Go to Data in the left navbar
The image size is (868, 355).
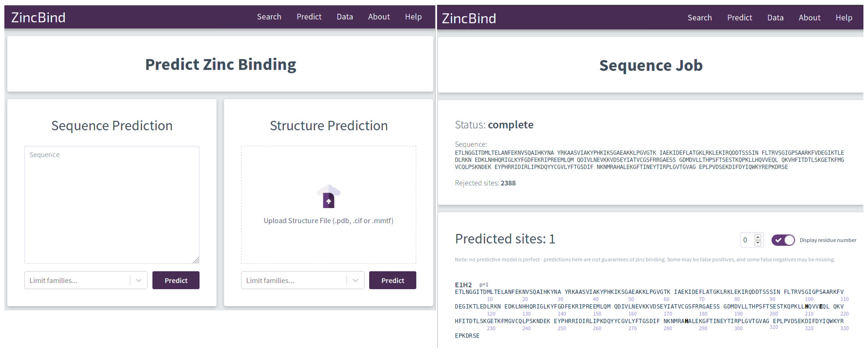click(x=345, y=17)
